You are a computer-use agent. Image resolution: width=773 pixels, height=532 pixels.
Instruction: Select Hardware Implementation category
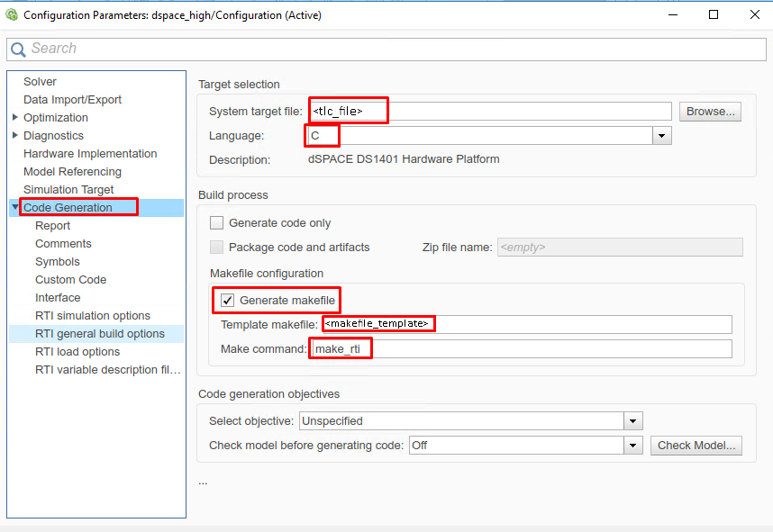(x=90, y=154)
